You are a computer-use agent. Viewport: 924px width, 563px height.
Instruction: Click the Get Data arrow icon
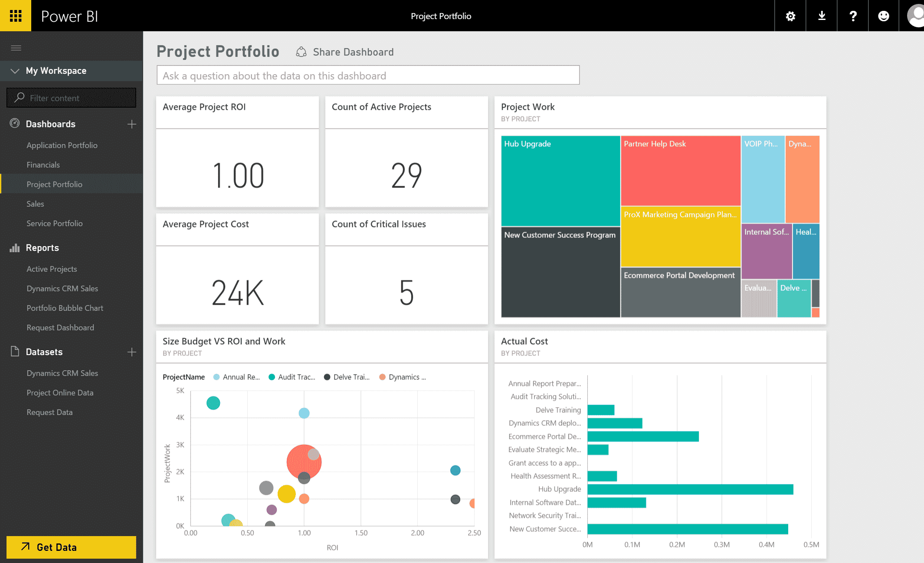click(26, 547)
